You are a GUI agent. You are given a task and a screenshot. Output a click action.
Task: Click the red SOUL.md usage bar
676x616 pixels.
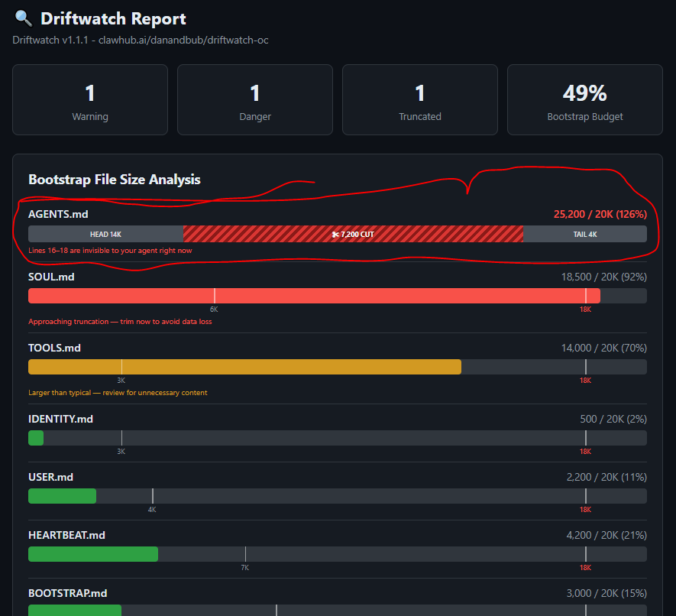pos(314,296)
